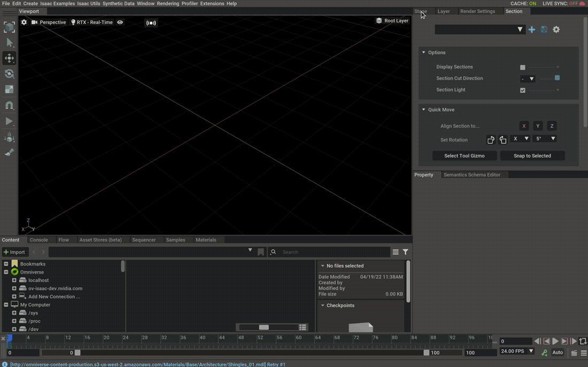Open the 24.00 FPS dropdown
588x367 pixels.
[517, 352]
